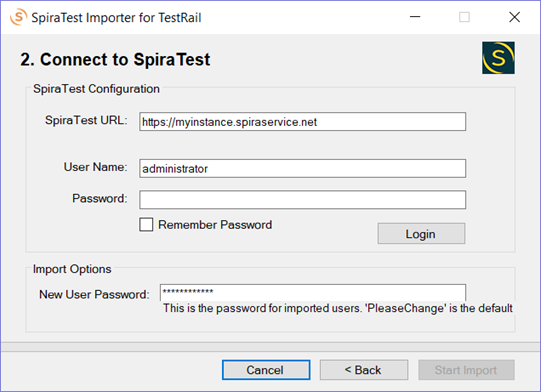The width and height of the screenshot is (541, 392).
Task: Focus the SpiraTest URL input field
Action: tap(302, 121)
